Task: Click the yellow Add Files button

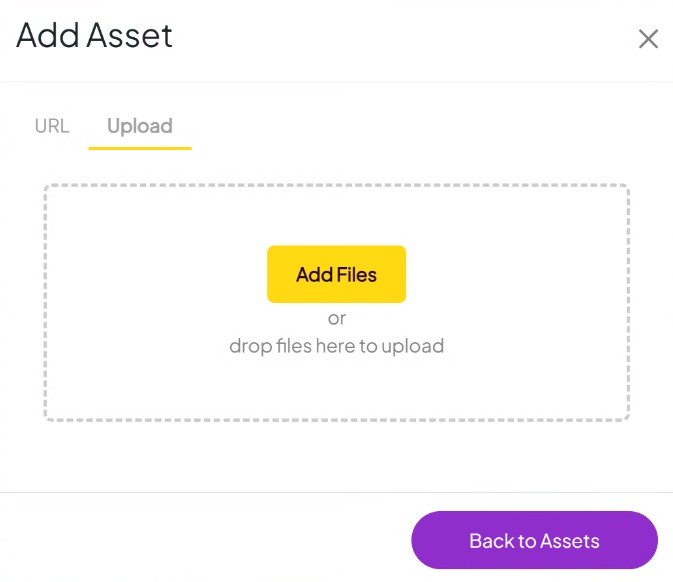Action: [336, 274]
